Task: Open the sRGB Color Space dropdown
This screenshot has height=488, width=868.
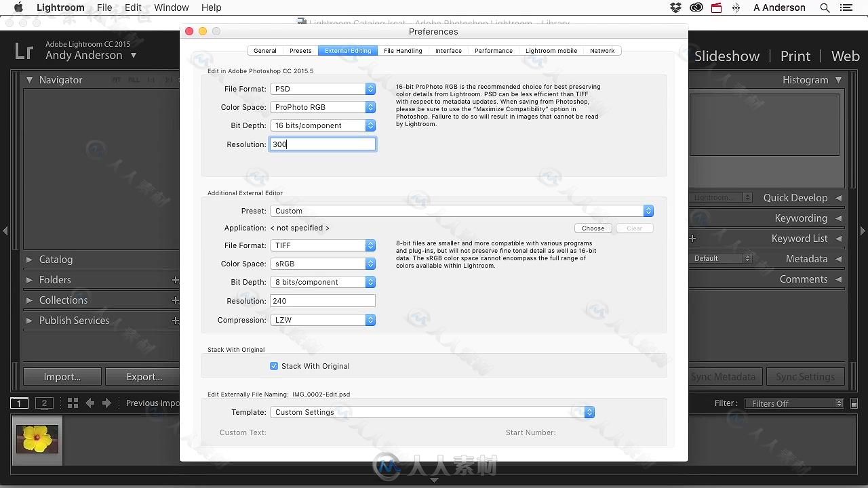Action: pyautogui.click(x=323, y=264)
